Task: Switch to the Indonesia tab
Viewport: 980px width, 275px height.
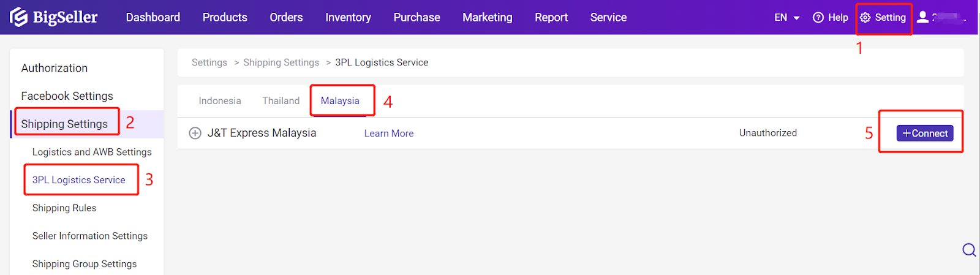Action: [x=220, y=101]
